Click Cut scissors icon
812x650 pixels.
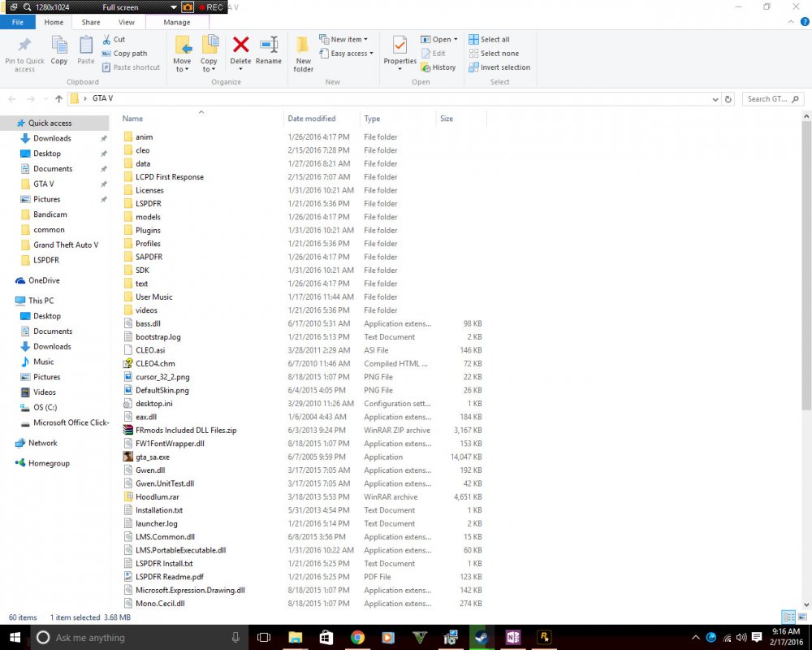point(106,39)
